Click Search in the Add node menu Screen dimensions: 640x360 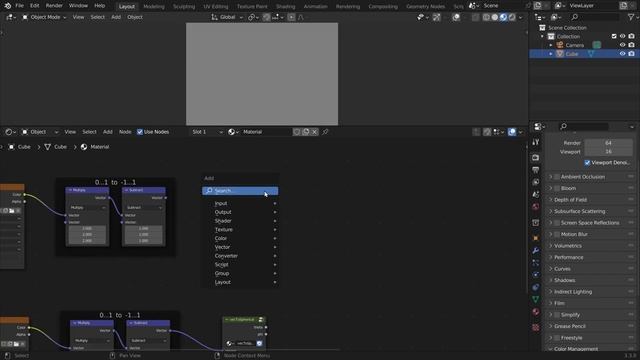point(240,191)
